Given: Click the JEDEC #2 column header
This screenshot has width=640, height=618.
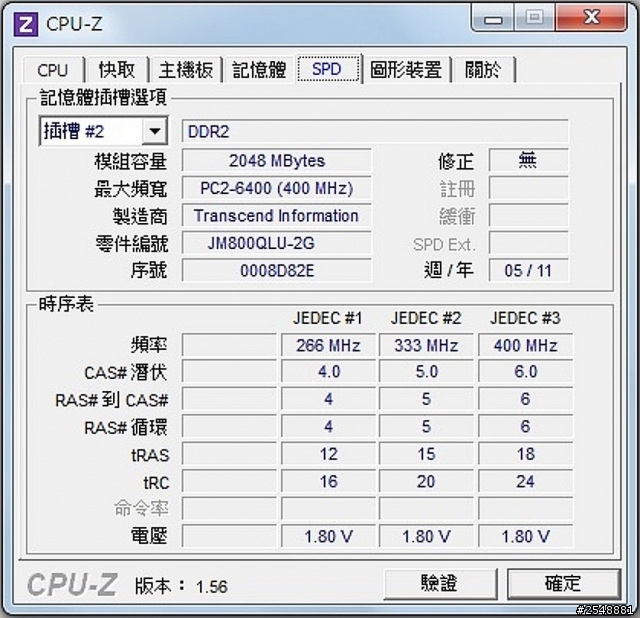Looking at the screenshot, I should (x=427, y=318).
